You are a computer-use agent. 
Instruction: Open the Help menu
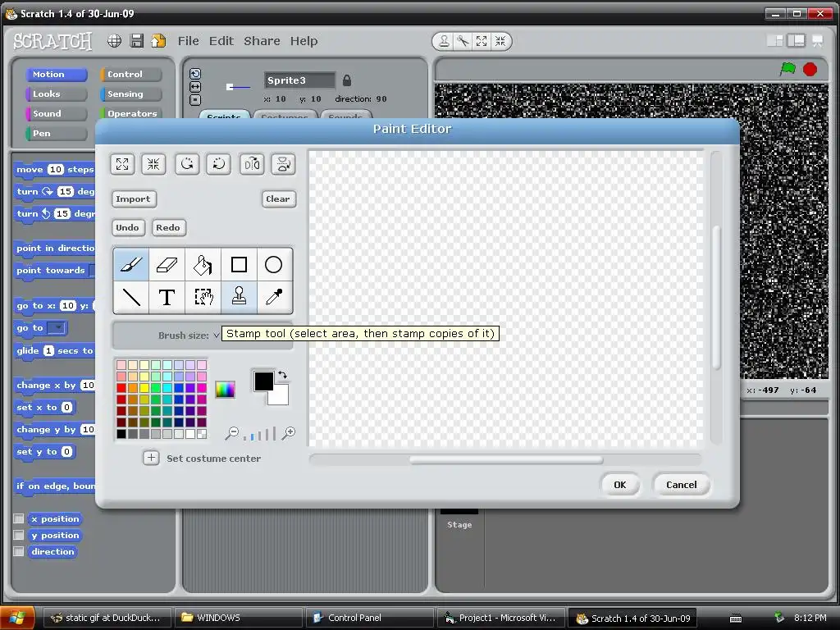[x=304, y=41]
